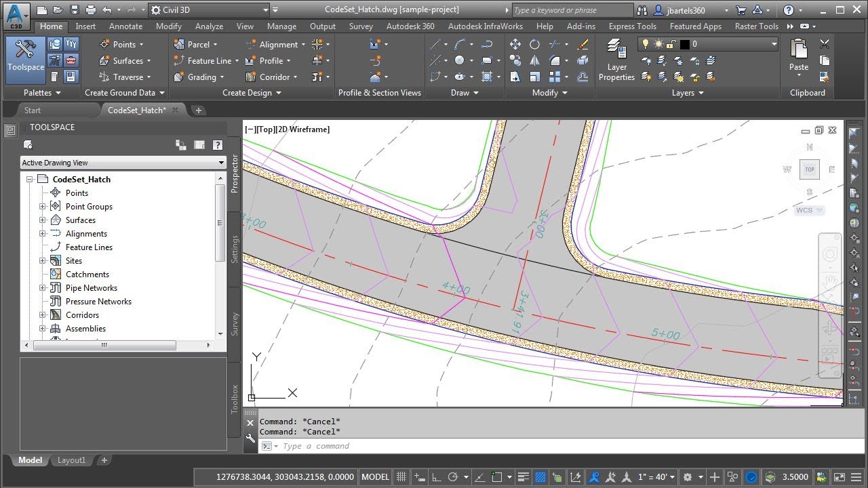The height and width of the screenshot is (488, 868).
Task: Expand the Pipe Networks tree node
Action: [43, 288]
